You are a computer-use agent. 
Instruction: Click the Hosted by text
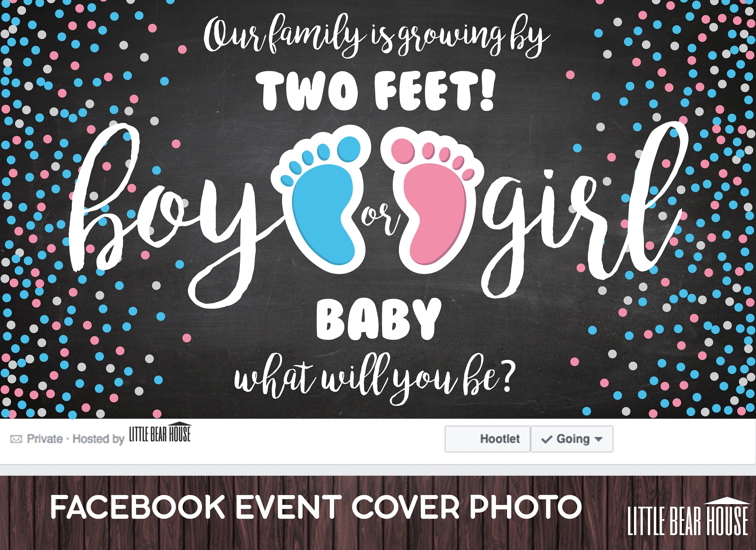click(x=98, y=439)
